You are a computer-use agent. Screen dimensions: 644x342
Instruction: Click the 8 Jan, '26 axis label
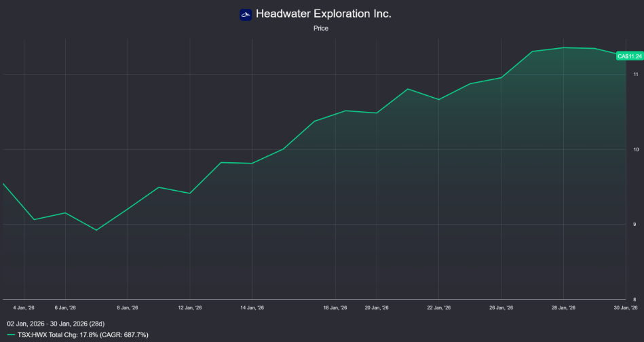coord(128,307)
